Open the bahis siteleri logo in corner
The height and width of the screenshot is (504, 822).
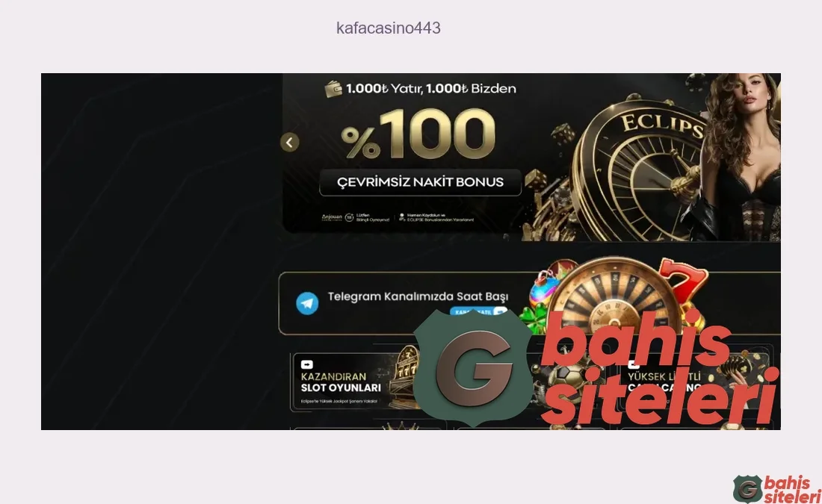click(x=777, y=489)
